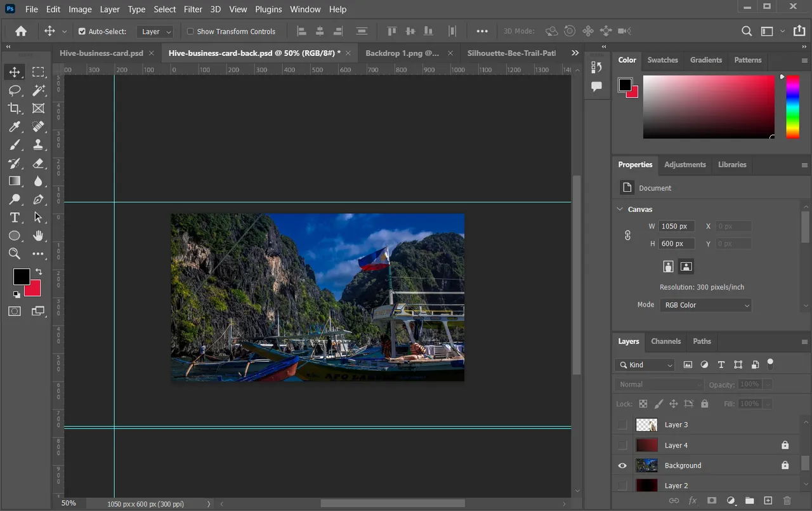812x511 pixels.
Task: Show Layer 4 visibility
Action: pos(622,445)
